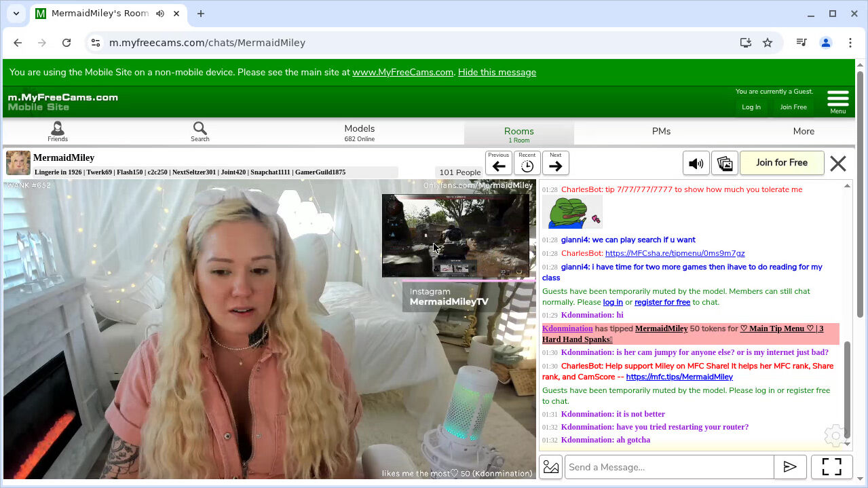Switch to the Models tab
This screenshot has height=488, width=868.
click(x=359, y=132)
